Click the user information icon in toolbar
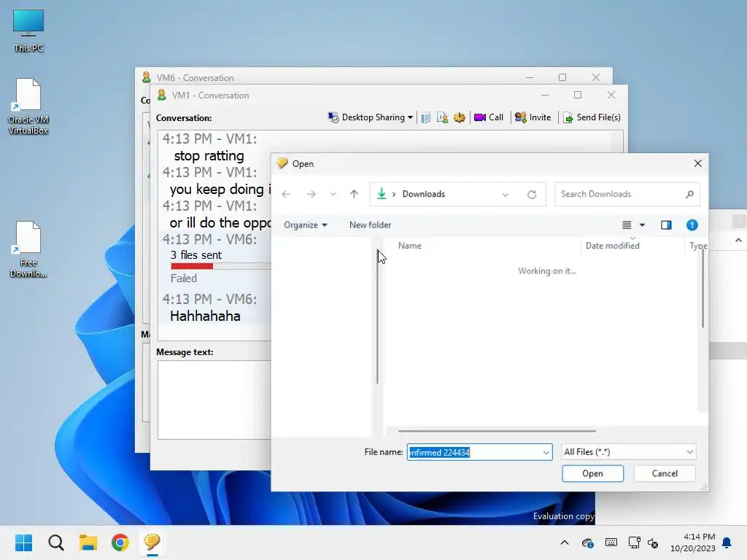747x560 pixels. pos(442,117)
